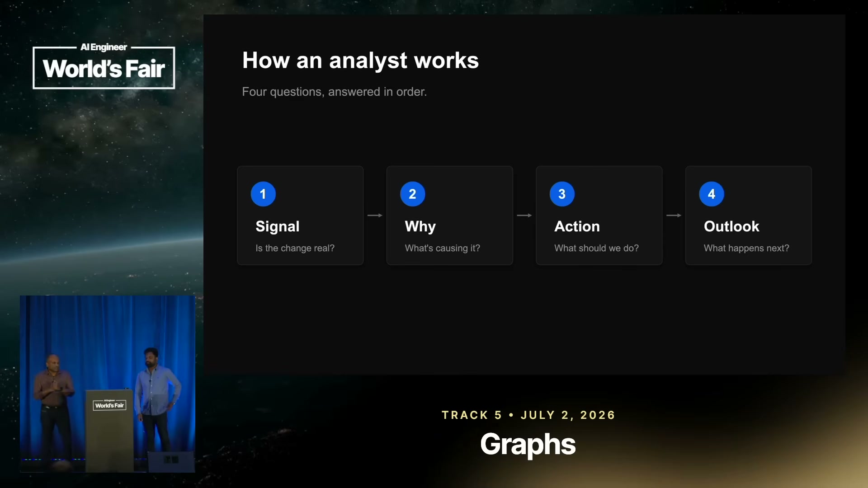Click the blue number 3 circle
The image size is (868, 488).
pyautogui.click(x=562, y=194)
